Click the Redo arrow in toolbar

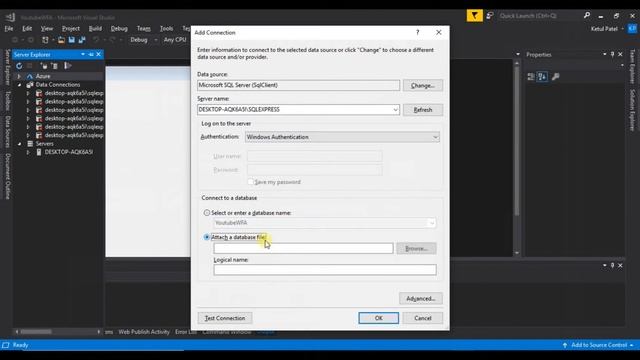click(112, 40)
